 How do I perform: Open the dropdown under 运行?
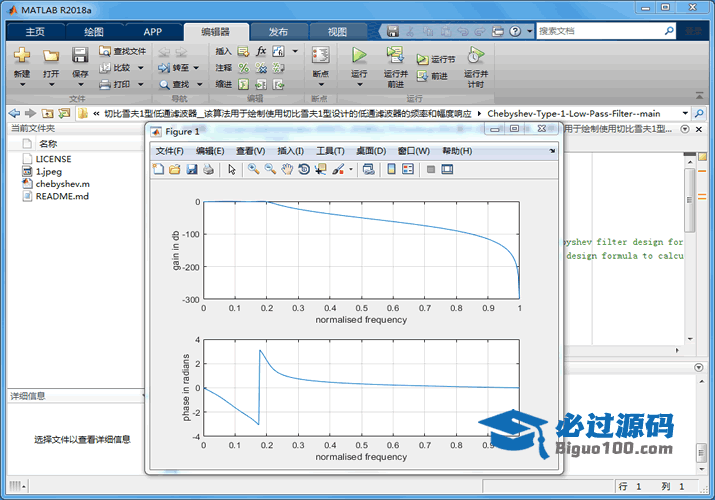pos(359,85)
